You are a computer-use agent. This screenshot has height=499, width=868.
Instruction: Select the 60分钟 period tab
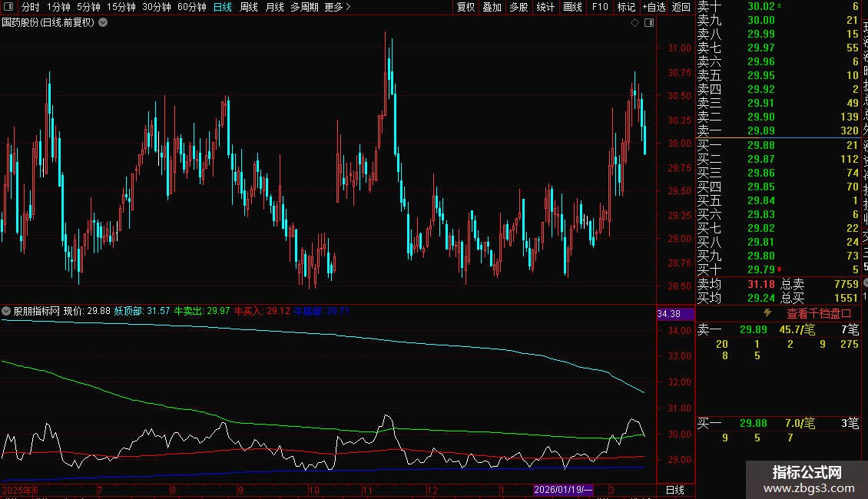click(x=191, y=7)
